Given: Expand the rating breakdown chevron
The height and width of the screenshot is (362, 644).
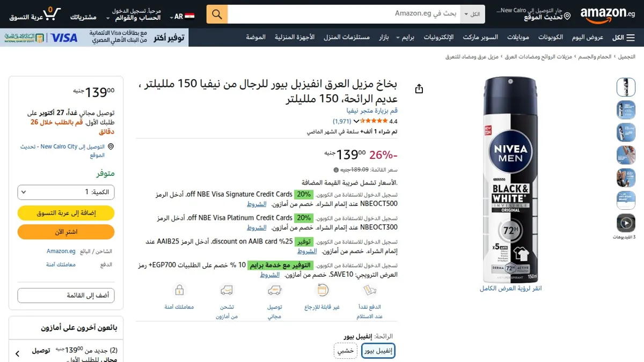Looking at the screenshot, I should coord(356,121).
